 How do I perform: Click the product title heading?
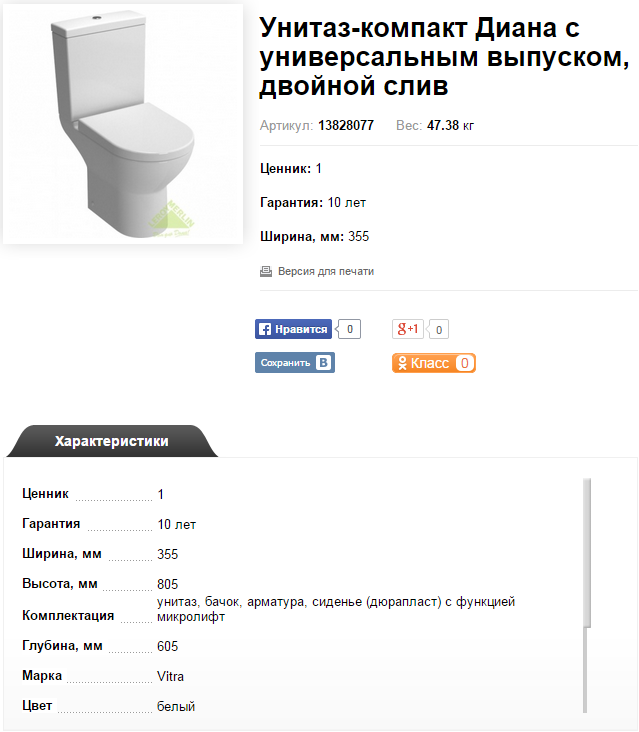(444, 57)
